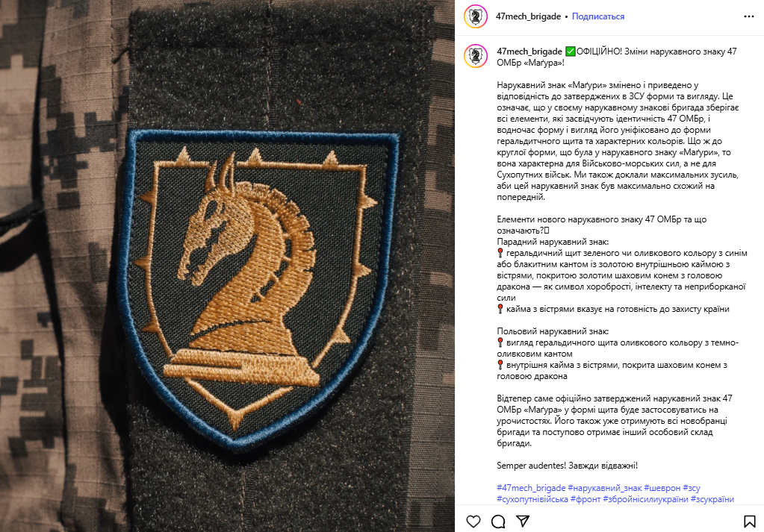Image resolution: width=764 pixels, height=532 pixels.
Task: Open 47mech_brigade username in caption
Action: coord(529,51)
